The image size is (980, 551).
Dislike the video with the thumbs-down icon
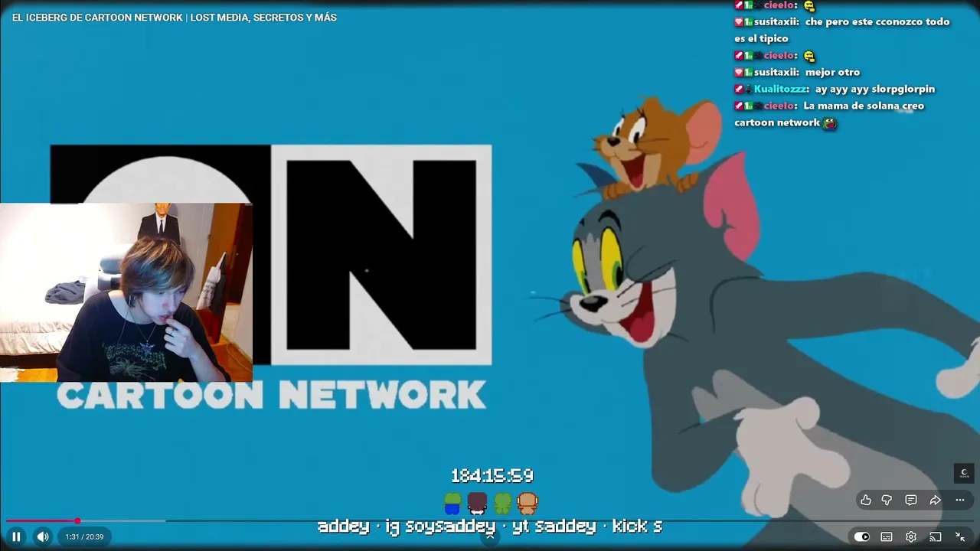[x=887, y=500]
